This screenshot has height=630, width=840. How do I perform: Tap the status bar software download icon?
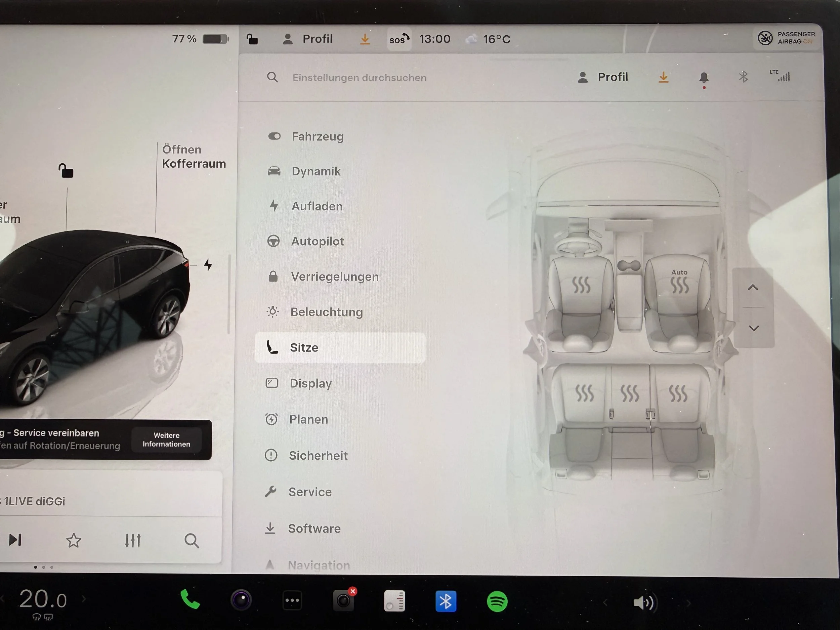[x=365, y=39]
